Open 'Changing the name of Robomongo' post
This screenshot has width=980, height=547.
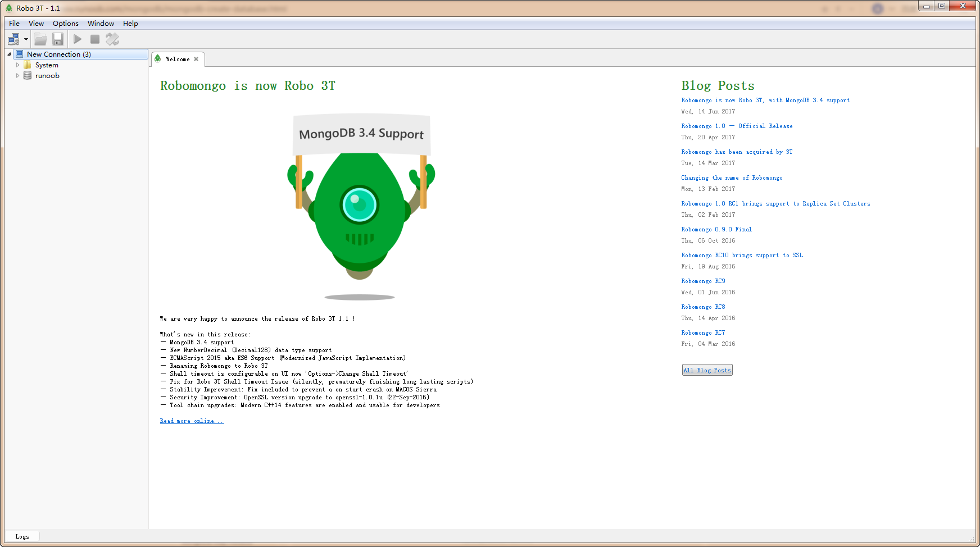[x=732, y=178]
